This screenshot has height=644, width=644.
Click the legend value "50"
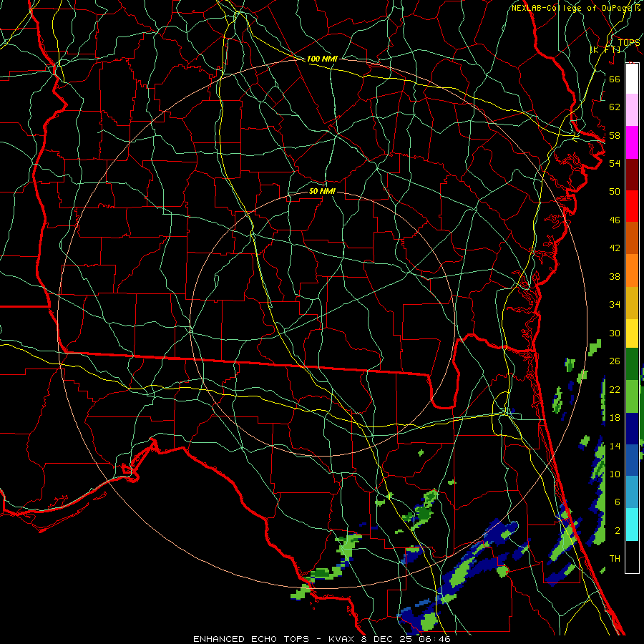[615, 192]
